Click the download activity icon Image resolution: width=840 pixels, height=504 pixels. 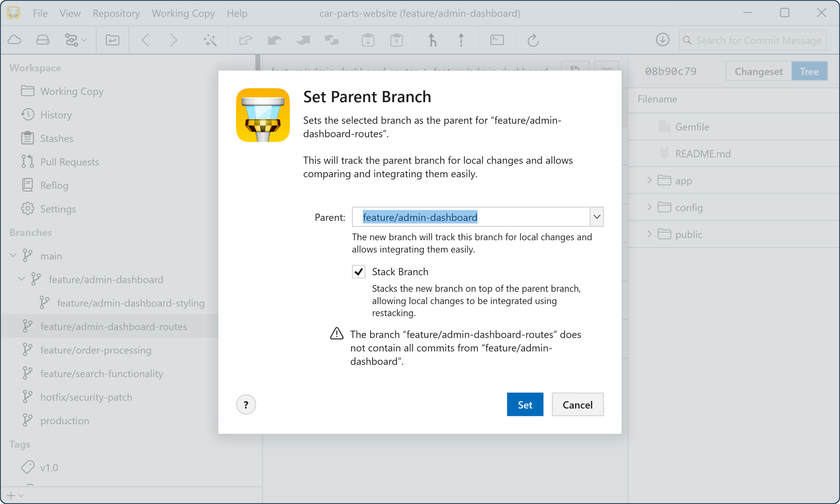662,40
